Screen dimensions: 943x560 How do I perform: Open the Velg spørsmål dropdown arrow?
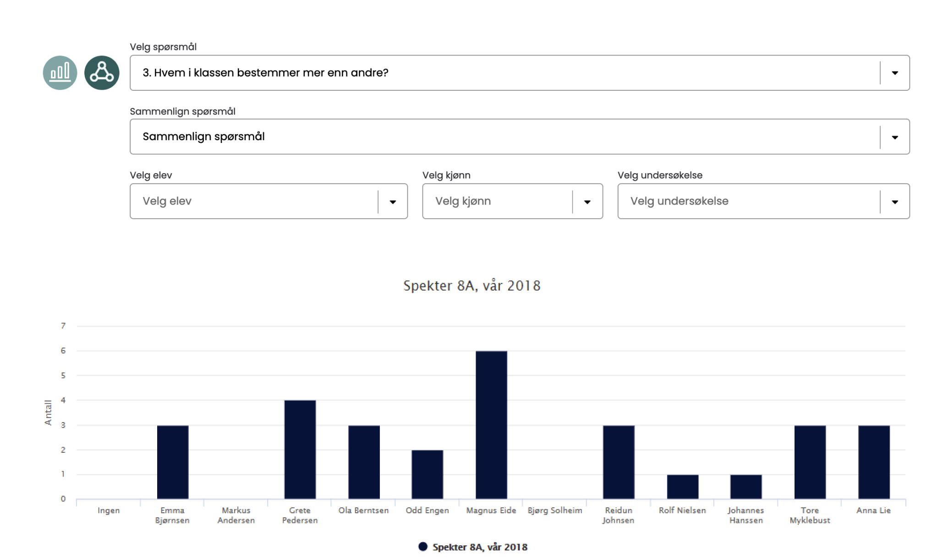coord(894,73)
